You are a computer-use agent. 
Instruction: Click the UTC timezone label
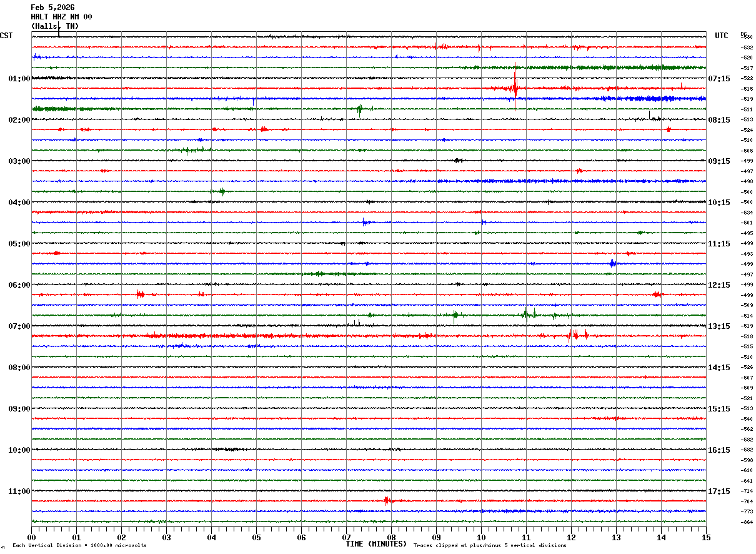[722, 36]
